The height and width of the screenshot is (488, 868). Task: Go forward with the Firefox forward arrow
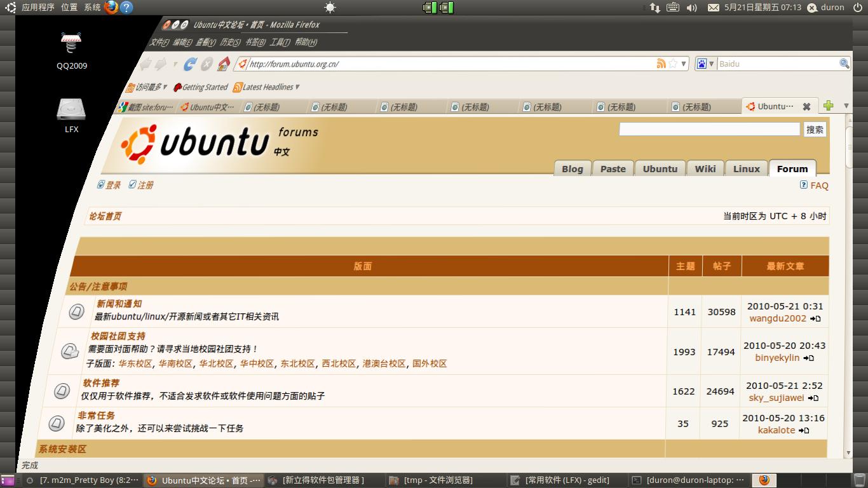click(x=161, y=64)
